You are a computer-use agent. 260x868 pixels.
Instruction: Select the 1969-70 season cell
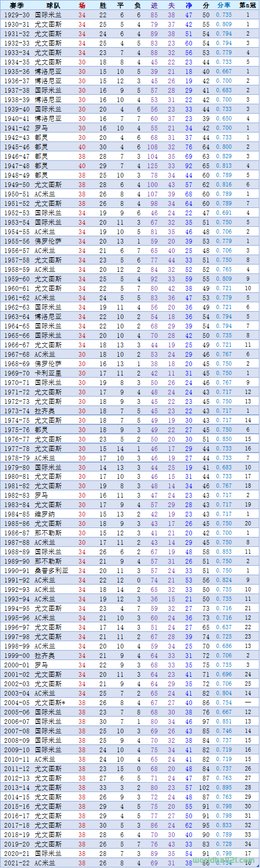(17, 373)
